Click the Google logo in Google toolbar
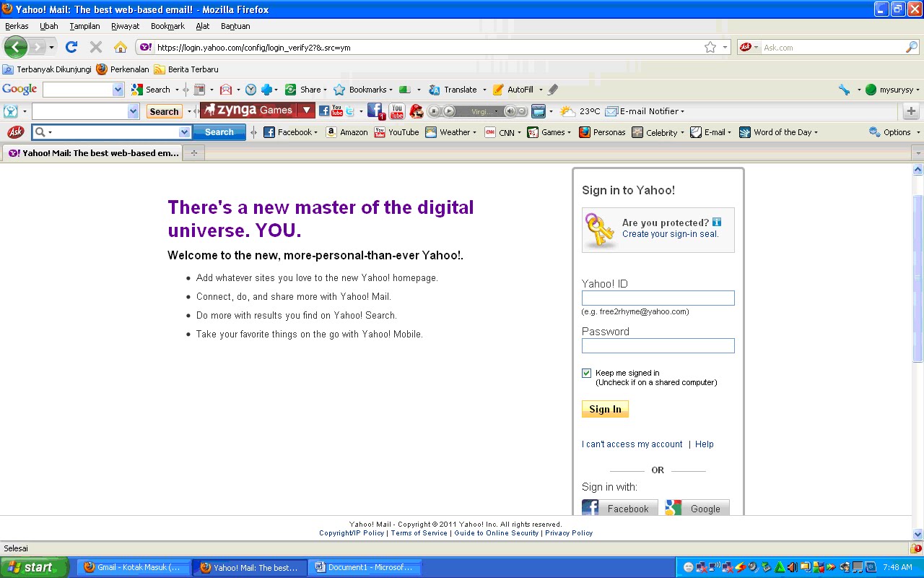The image size is (924, 578). tap(19, 89)
